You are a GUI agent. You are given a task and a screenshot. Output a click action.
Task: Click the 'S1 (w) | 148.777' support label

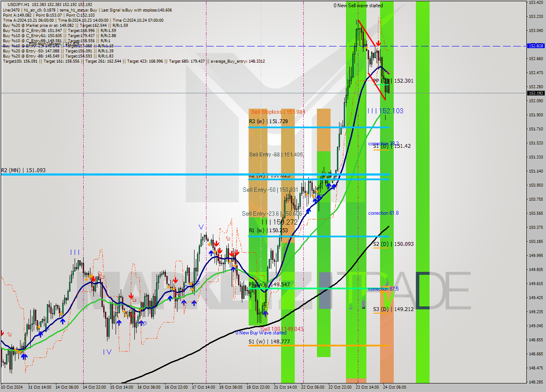(269, 342)
